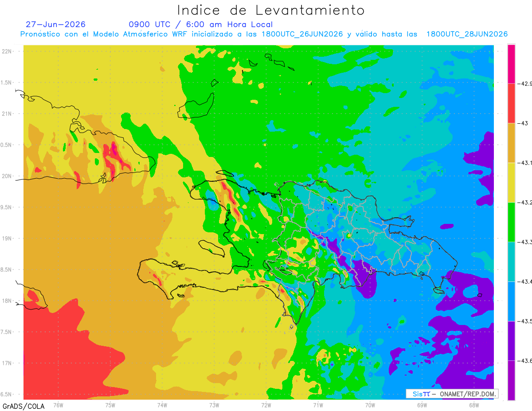532x411 pixels.
Task: Click the '69W' longitude label
Action: [422, 405]
